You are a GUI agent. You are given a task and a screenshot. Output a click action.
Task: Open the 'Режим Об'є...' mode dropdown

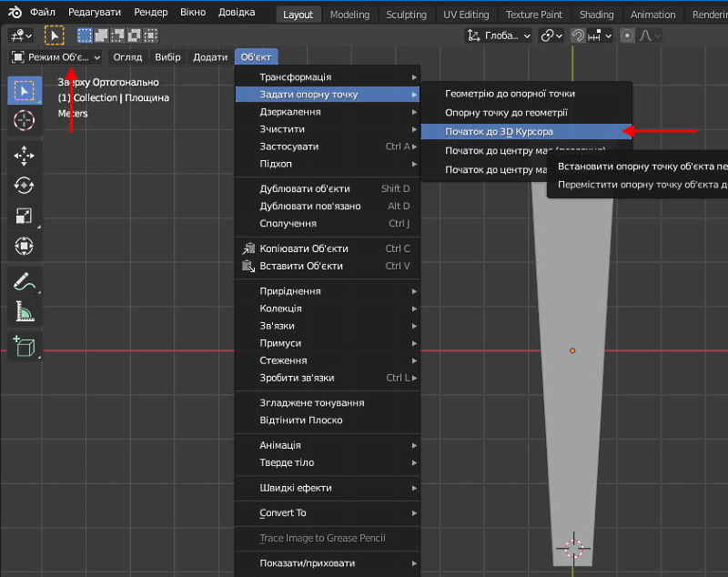(x=56, y=57)
